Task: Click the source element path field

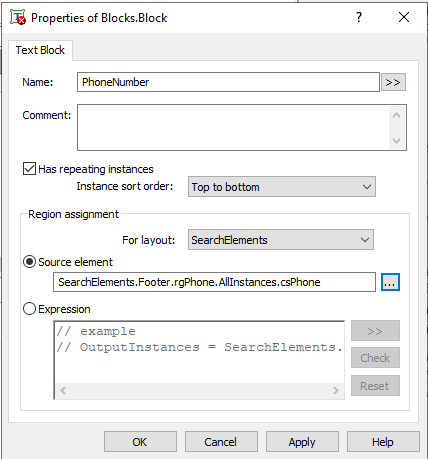Action: pyautogui.click(x=214, y=282)
